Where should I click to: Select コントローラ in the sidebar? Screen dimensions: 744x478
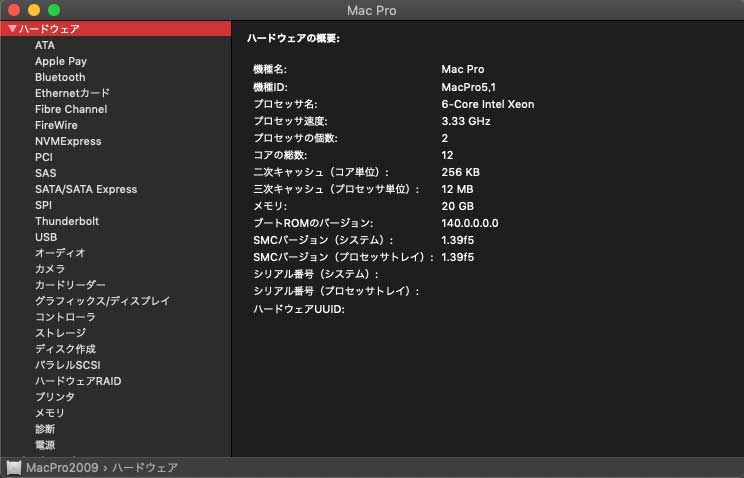[65, 317]
